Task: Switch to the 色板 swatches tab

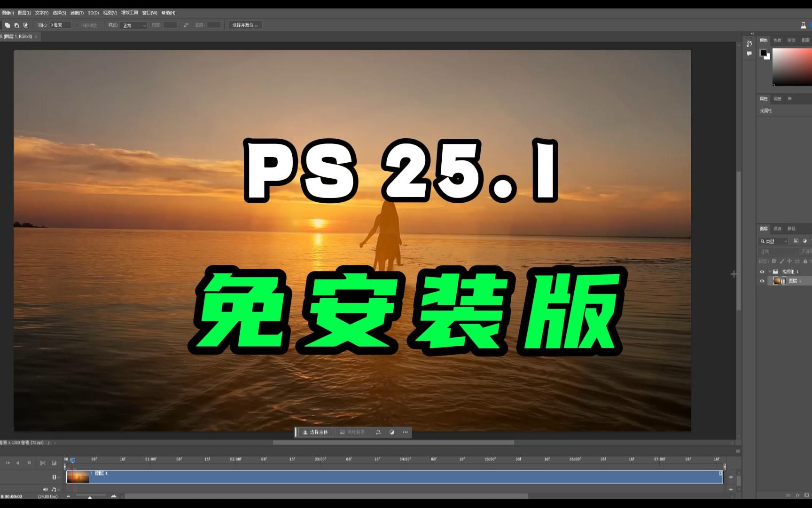Action: [x=777, y=40]
